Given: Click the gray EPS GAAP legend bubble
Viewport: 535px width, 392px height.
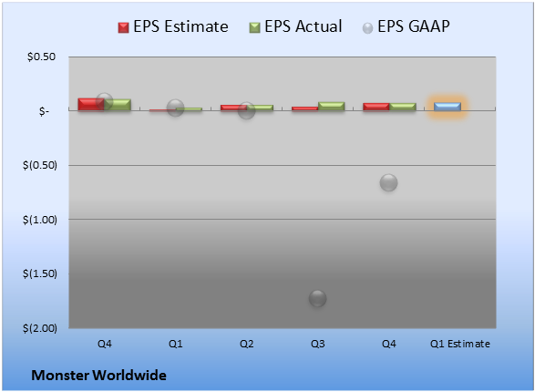Looking at the screenshot, I should coord(367,28).
